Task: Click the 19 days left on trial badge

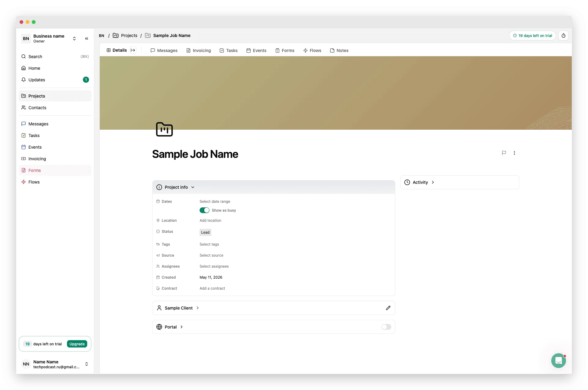Action: click(x=532, y=36)
